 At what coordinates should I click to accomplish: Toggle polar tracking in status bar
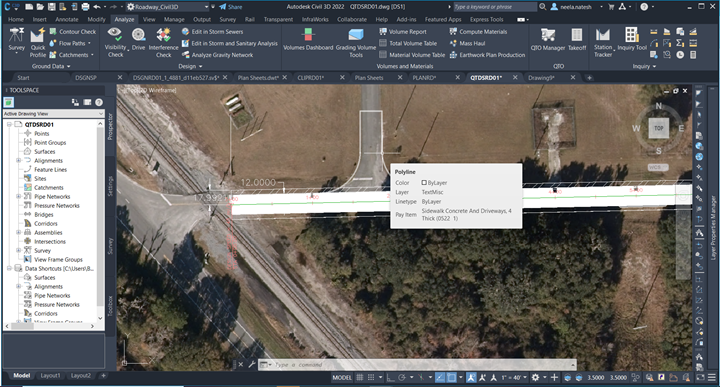pyautogui.click(x=402, y=377)
